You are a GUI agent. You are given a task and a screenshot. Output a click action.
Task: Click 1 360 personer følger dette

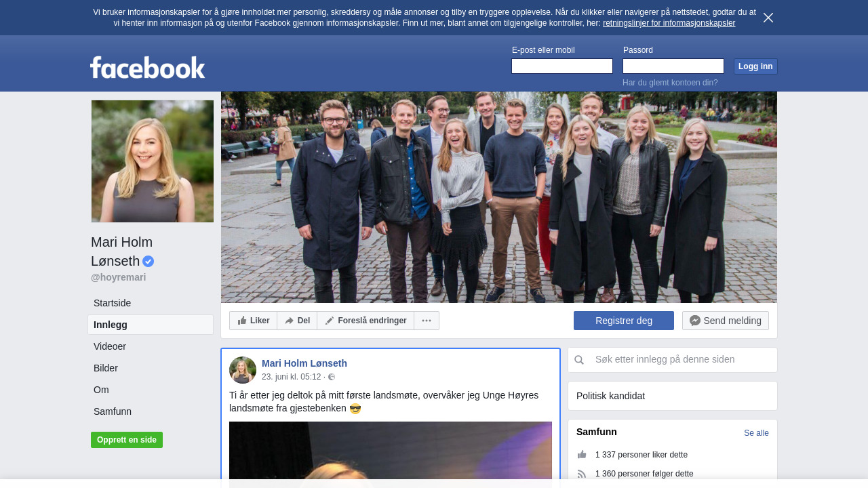click(644, 474)
